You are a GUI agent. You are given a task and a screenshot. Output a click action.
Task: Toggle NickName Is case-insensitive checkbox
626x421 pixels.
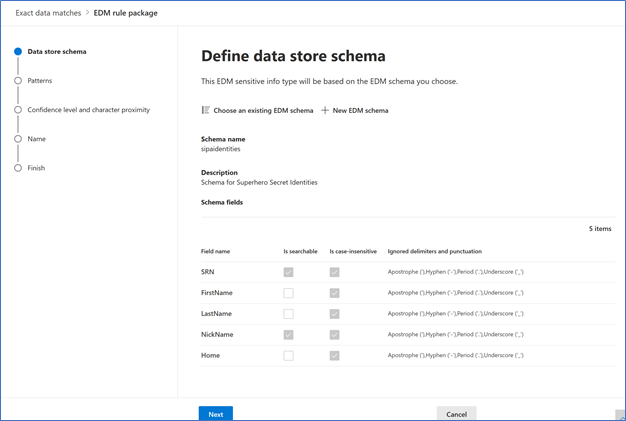335,334
